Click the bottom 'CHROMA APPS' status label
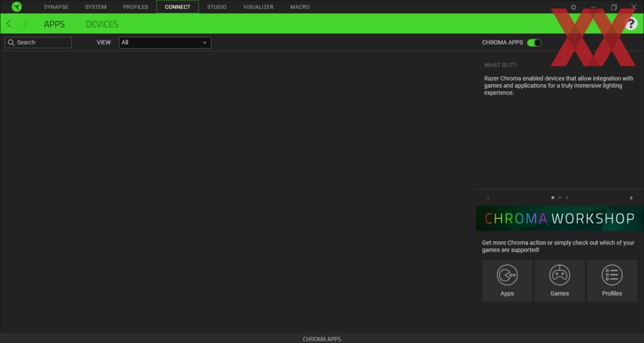Image resolution: width=644 pixels, height=343 pixels. coord(322,339)
